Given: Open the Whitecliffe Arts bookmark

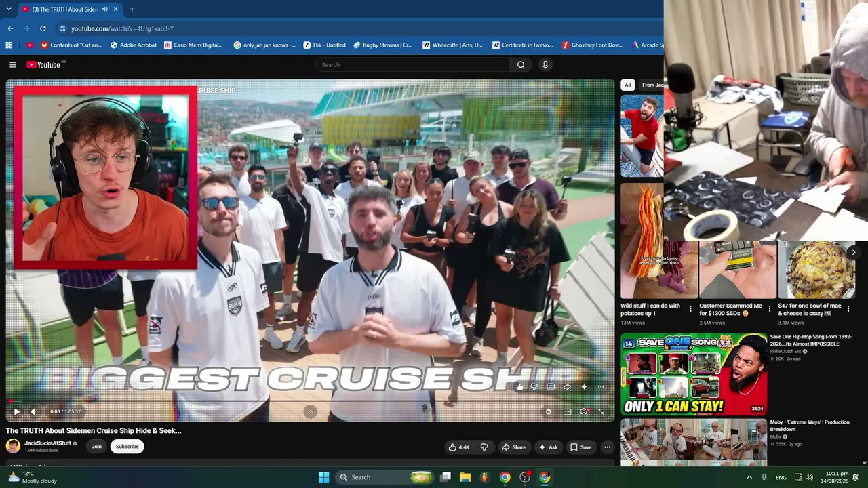Looking at the screenshot, I should click(x=452, y=45).
